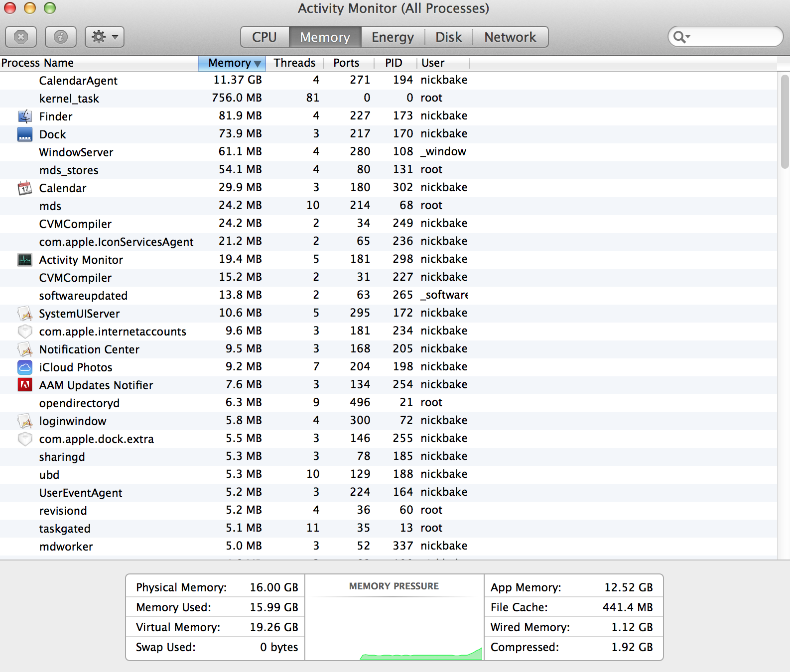Select the WindowServer process

389,152
